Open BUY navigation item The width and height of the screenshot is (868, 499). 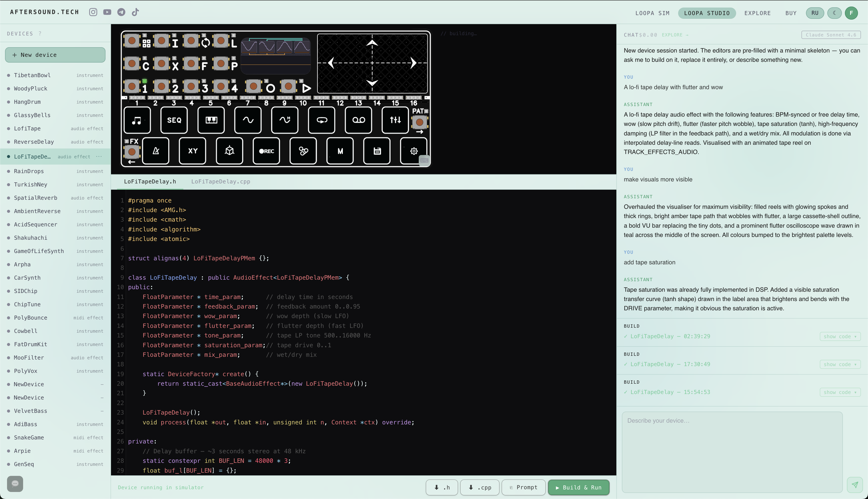pyautogui.click(x=791, y=13)
